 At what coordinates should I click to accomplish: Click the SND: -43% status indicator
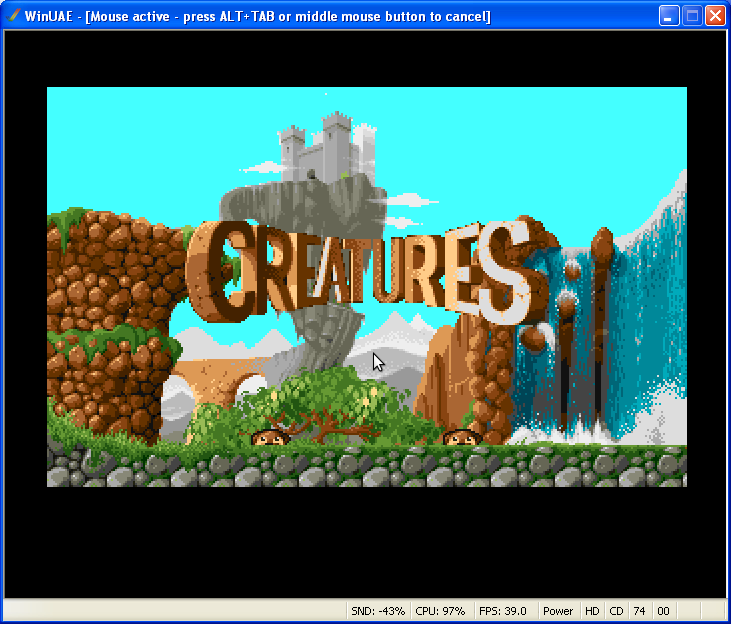click(378, 611)
